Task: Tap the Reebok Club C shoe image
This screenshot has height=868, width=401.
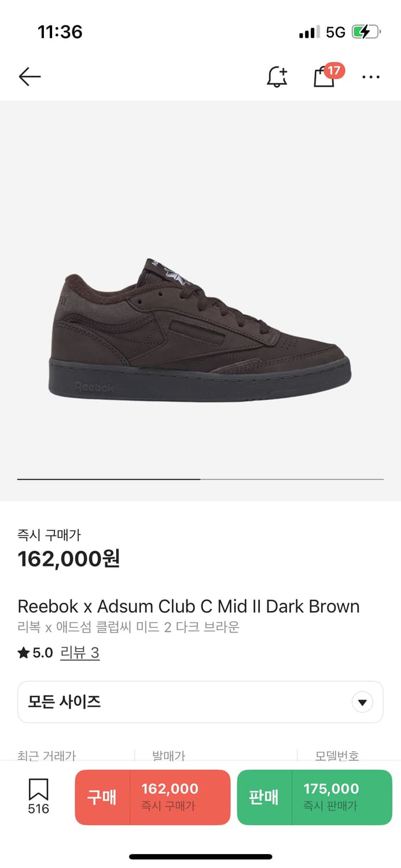Action: (200, 330)
